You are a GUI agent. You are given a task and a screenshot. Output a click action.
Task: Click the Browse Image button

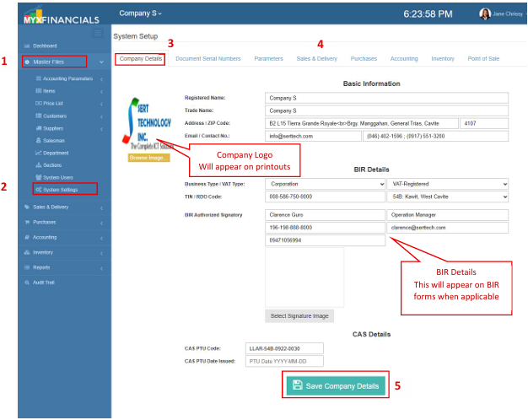tap(148, 158)
